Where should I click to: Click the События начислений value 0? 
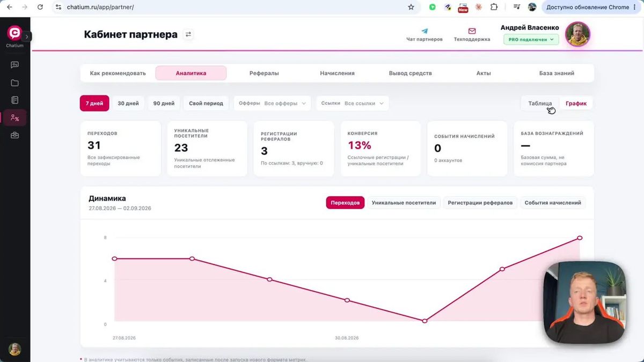[x=438, y=149]
